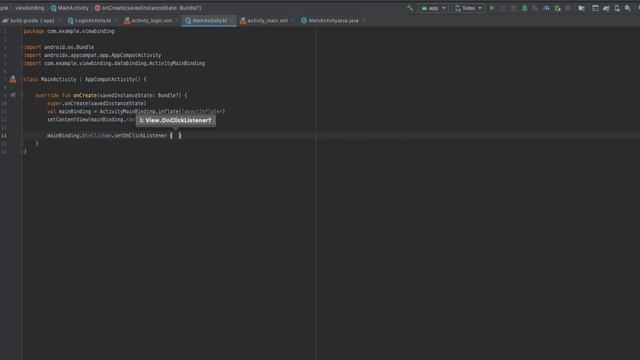This screenshot has width=640, height=360.
Task: Click the MainActivity breadcrumb
Action: 69,8
